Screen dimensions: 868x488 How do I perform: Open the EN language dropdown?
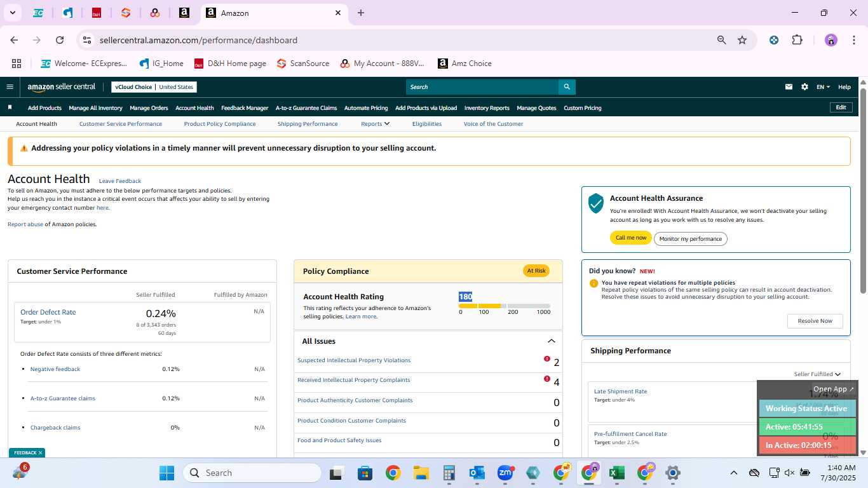pyautogui.click(x=823, y=87)
